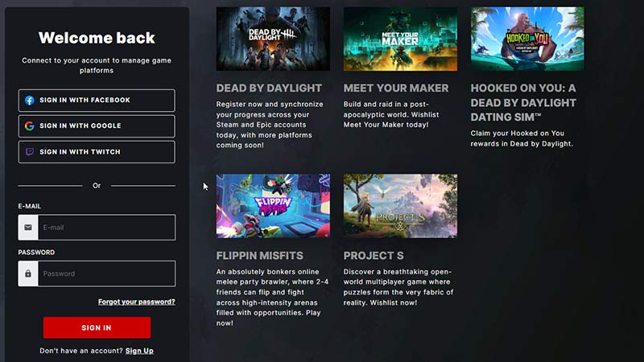Open the Flippin Misfits banner image
This screenshot has height=362, width=644.
pyautogui.click(x=273, y=206)
